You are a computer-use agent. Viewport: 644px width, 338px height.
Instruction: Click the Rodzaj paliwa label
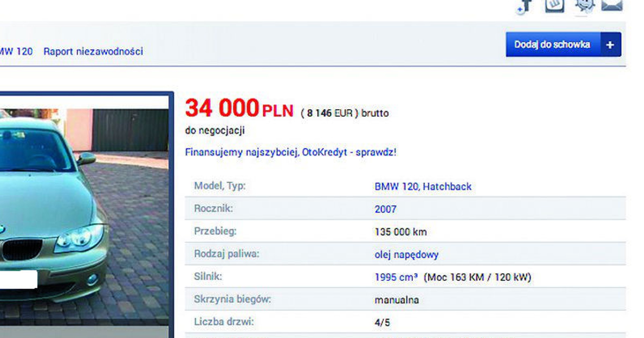[226, 254]
